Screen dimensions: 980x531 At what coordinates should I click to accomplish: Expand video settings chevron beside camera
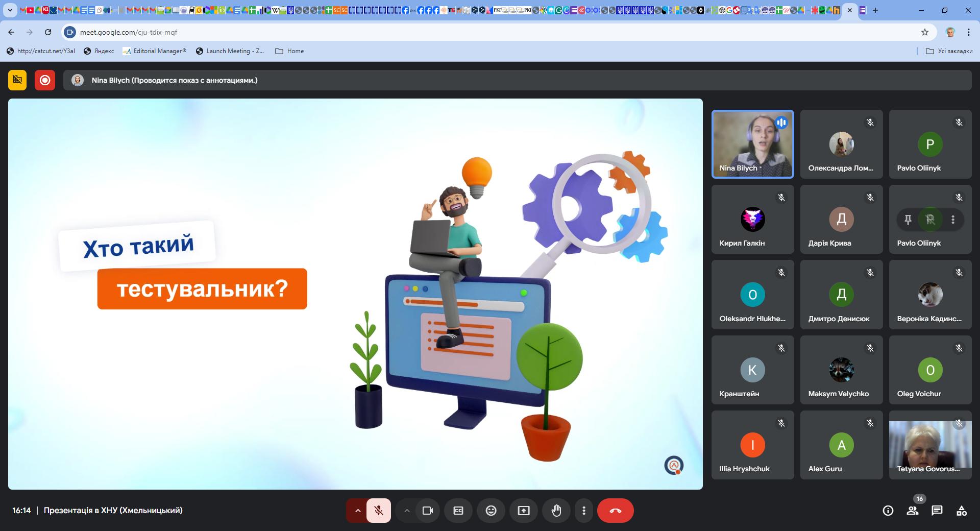coord(407,511)
